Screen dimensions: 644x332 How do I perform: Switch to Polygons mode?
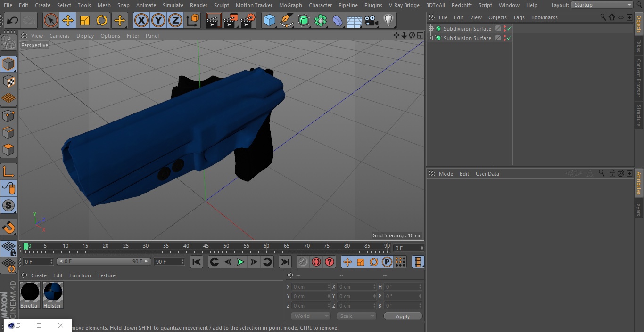tap(8, 150)
